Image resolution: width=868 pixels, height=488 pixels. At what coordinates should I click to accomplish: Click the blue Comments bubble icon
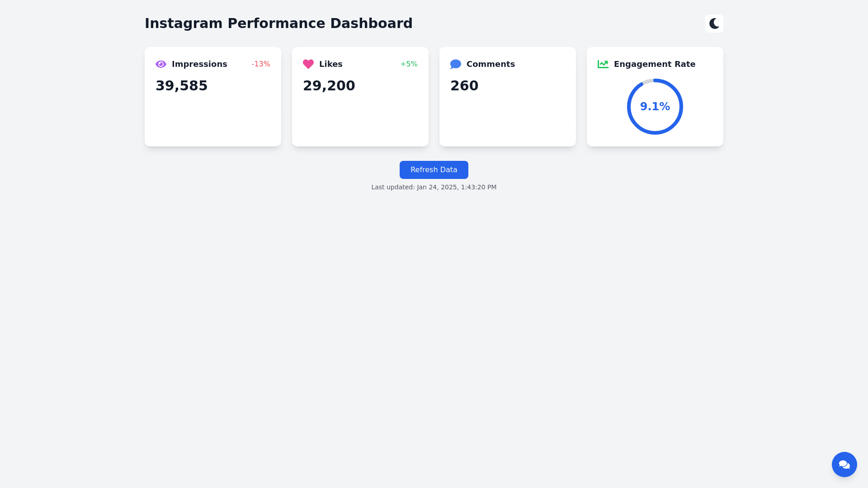point(455,64)
